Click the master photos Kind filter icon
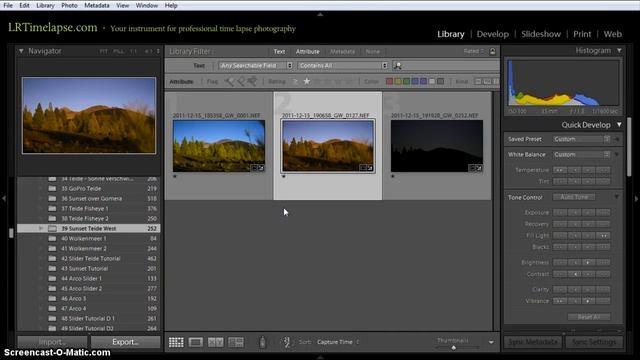The width and height of the screenshot is (640, 360). click(478, 82)
